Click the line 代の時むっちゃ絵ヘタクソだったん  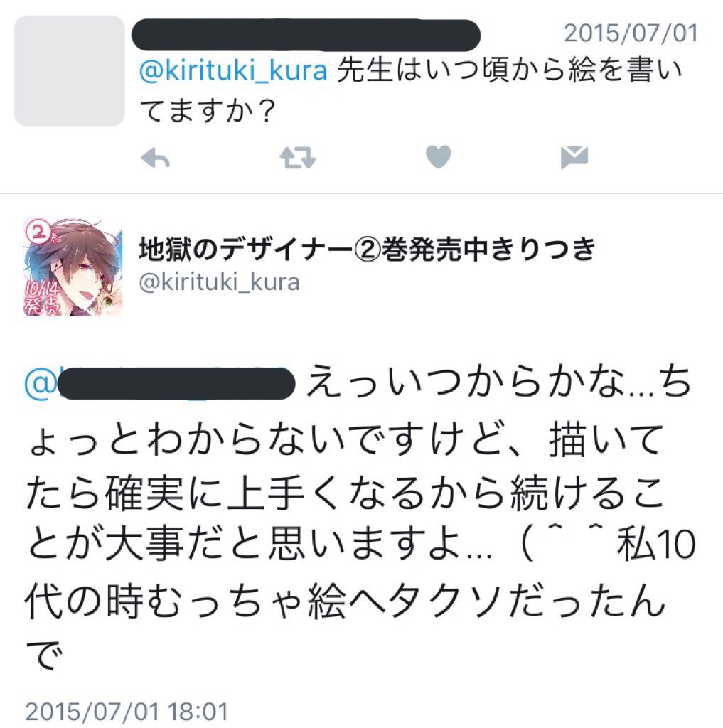click(346, 601)
